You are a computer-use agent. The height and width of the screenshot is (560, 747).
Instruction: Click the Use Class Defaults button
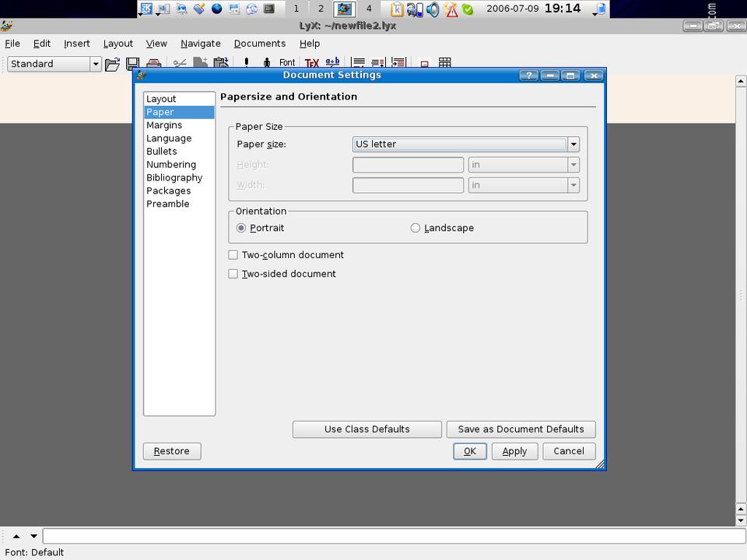pos(366,429)
